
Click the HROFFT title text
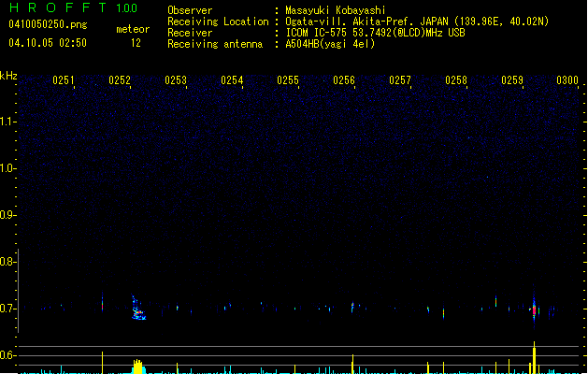point(58,7)
